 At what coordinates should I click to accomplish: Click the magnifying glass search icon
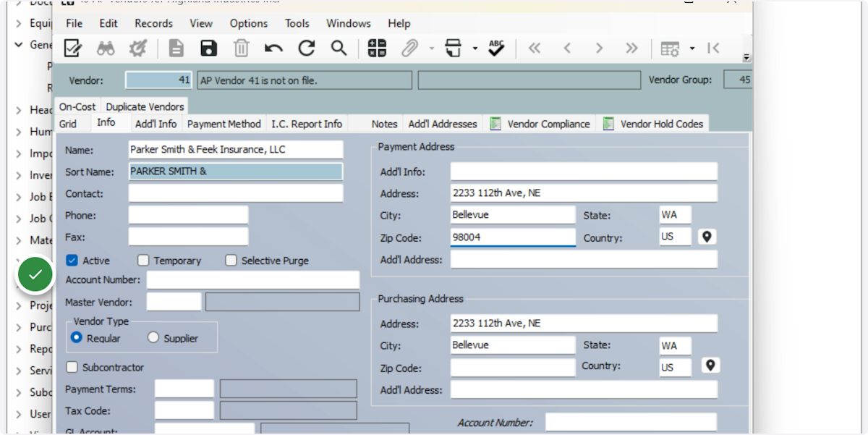click(339, 48)
